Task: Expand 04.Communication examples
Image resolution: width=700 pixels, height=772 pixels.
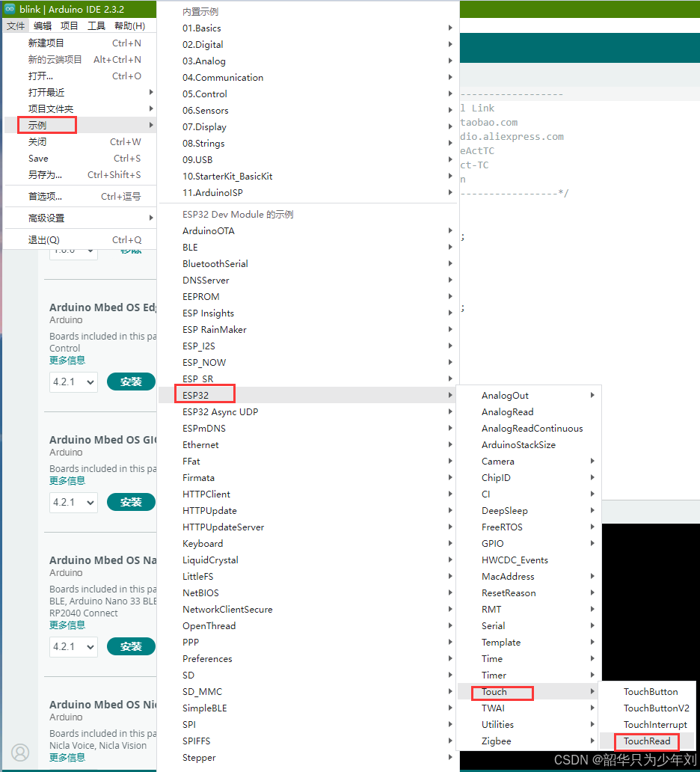Action: pos(309,77)
